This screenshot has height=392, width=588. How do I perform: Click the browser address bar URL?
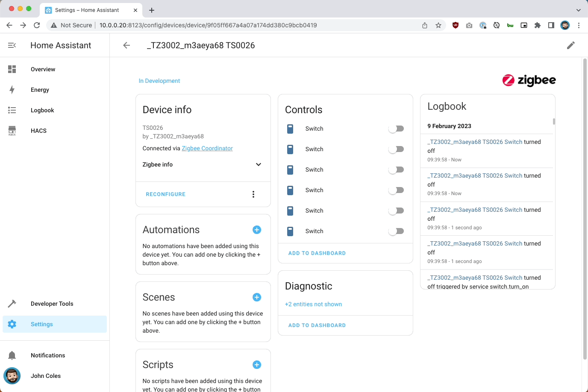pos(208,25)
